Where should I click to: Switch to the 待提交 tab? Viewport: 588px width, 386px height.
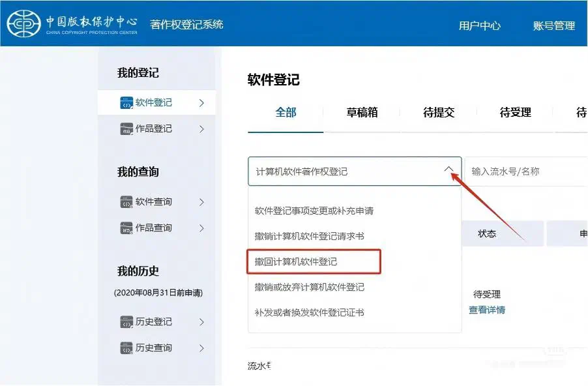coord(439,113)
